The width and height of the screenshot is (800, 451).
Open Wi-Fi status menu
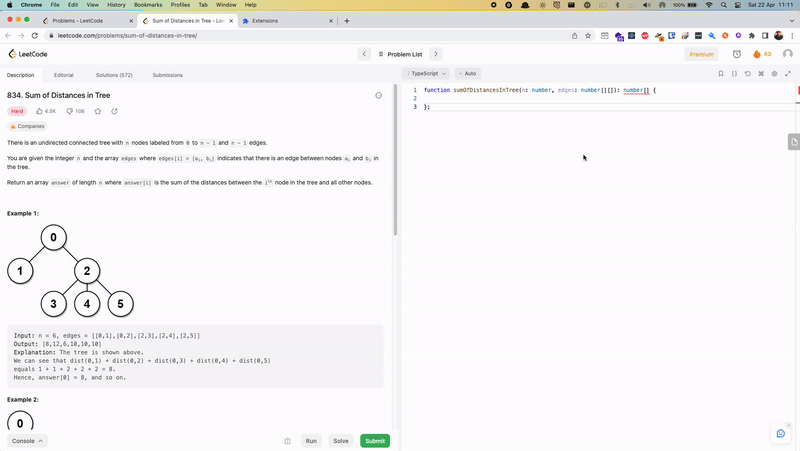pyautogui.click(x=709, y=5)
